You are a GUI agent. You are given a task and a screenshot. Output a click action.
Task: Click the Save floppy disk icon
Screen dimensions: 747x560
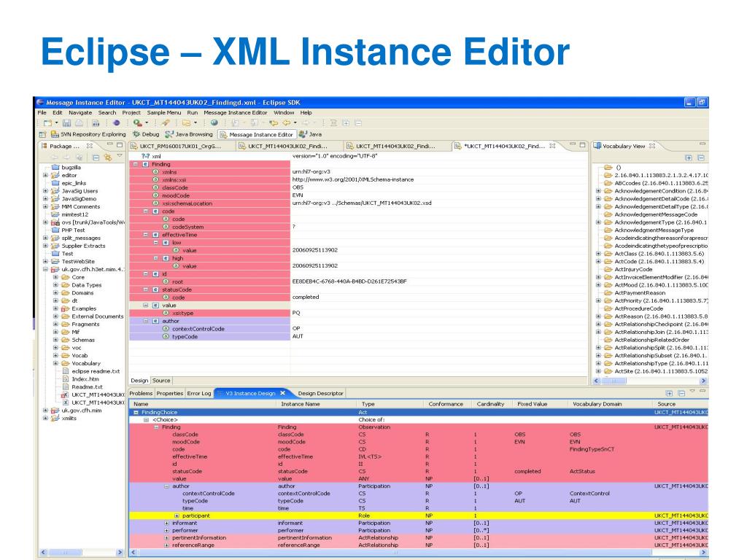[66, 122]
